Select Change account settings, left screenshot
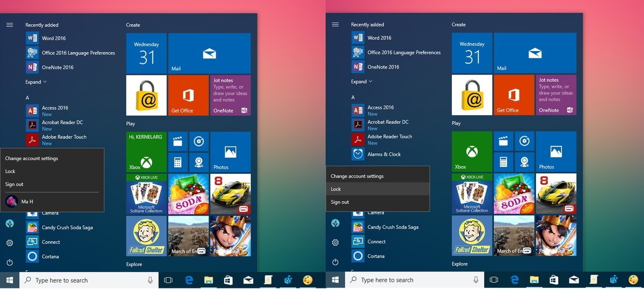 coord(52,158)
